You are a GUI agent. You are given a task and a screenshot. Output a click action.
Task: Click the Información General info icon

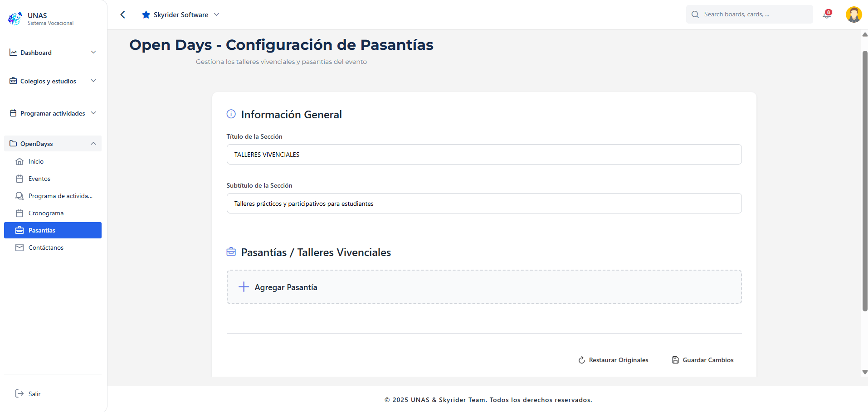pos(231,114)
